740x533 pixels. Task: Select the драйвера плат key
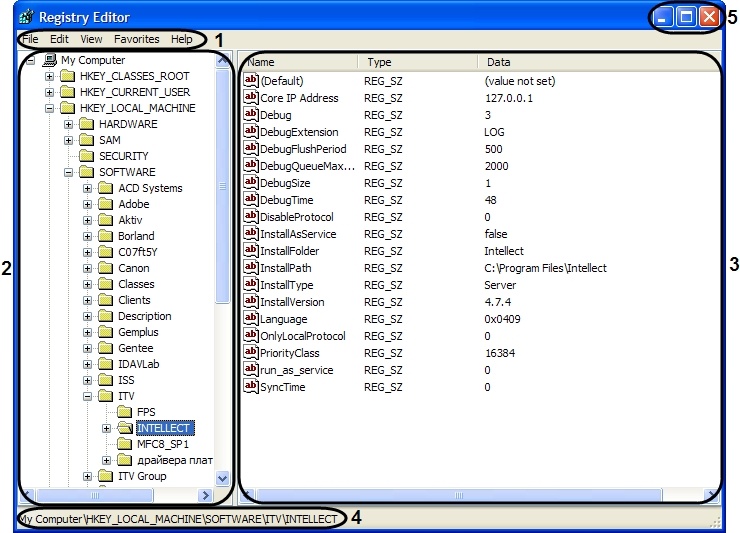[175, 460]
